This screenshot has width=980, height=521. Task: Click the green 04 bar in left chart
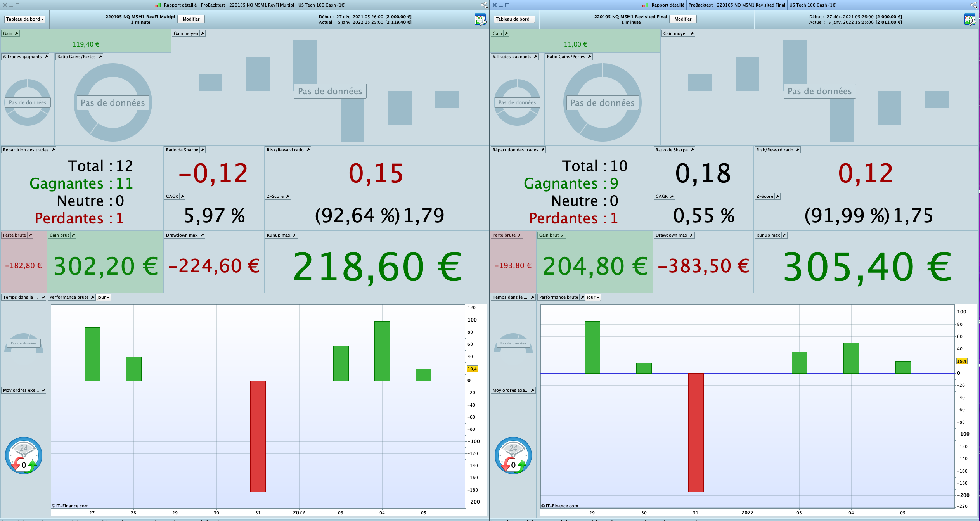[x=382, y=351]
